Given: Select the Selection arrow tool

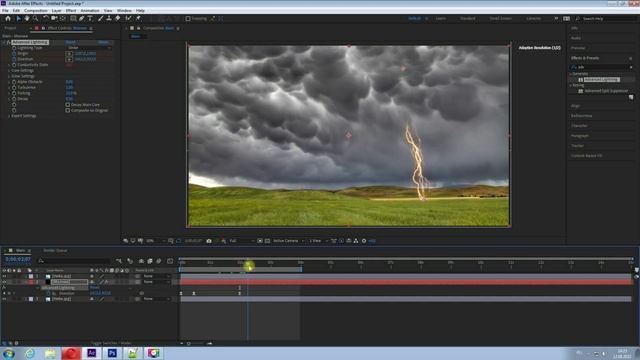Looking at the screenshot, I should (x=18, y=18).
